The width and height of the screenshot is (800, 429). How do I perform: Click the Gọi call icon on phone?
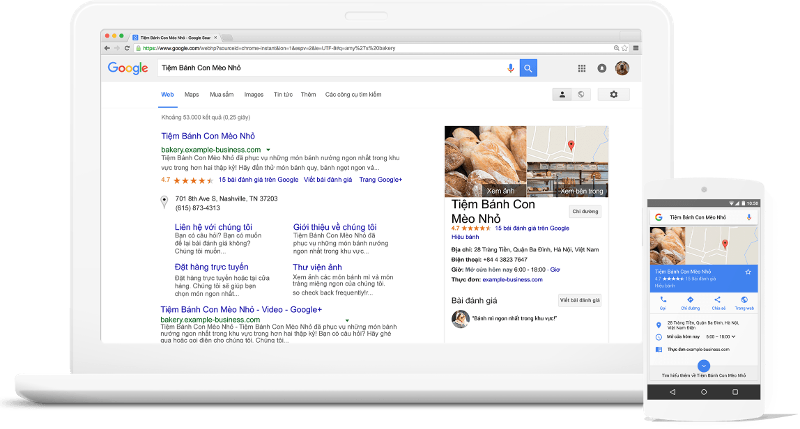click(x=663, y=302)
